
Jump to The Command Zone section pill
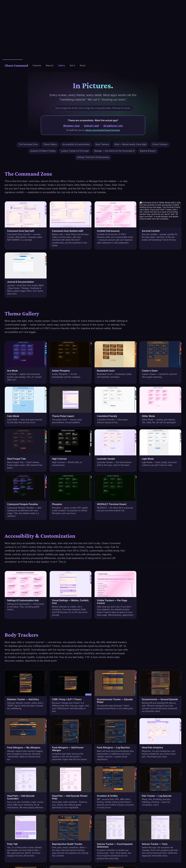pos(28,144)
